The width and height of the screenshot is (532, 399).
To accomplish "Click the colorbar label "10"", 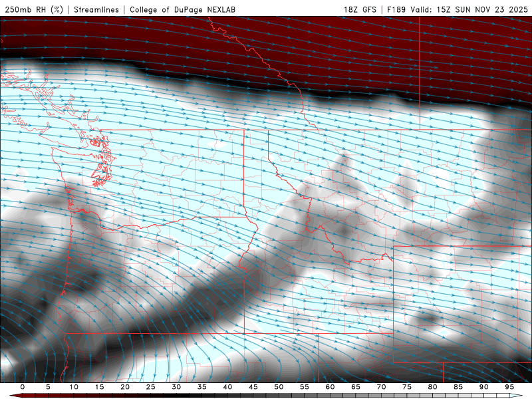I will coord(74,387).
